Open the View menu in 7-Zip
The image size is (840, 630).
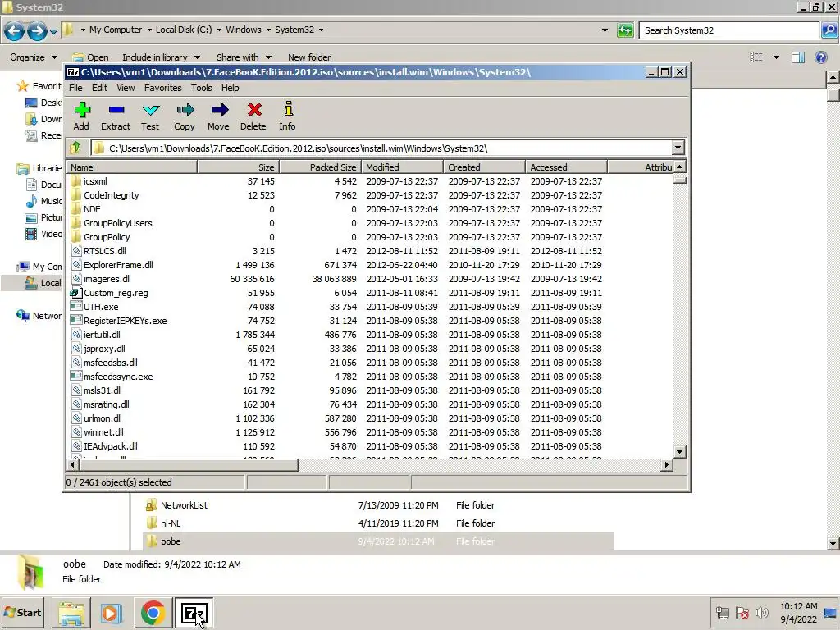point(126,88)
